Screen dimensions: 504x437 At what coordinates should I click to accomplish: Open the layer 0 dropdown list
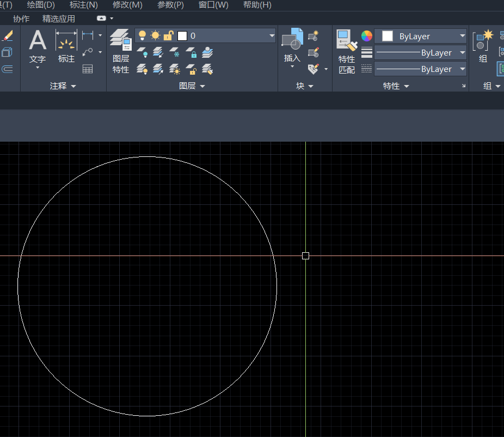pos(272,35)
